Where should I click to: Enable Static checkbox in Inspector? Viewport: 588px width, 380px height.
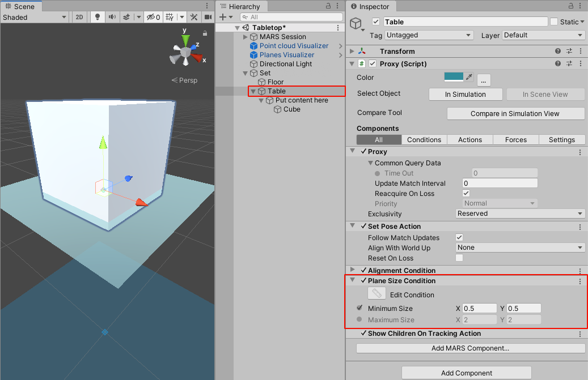click(x=554, y=22)
